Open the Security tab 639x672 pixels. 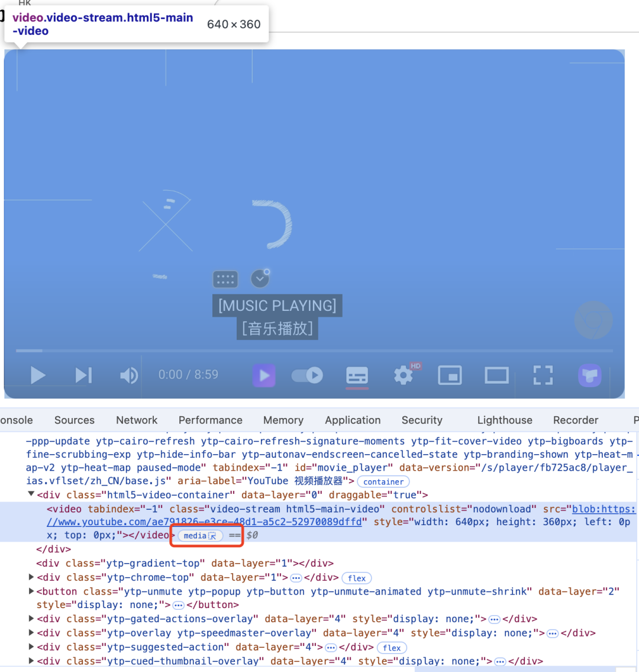422,420
